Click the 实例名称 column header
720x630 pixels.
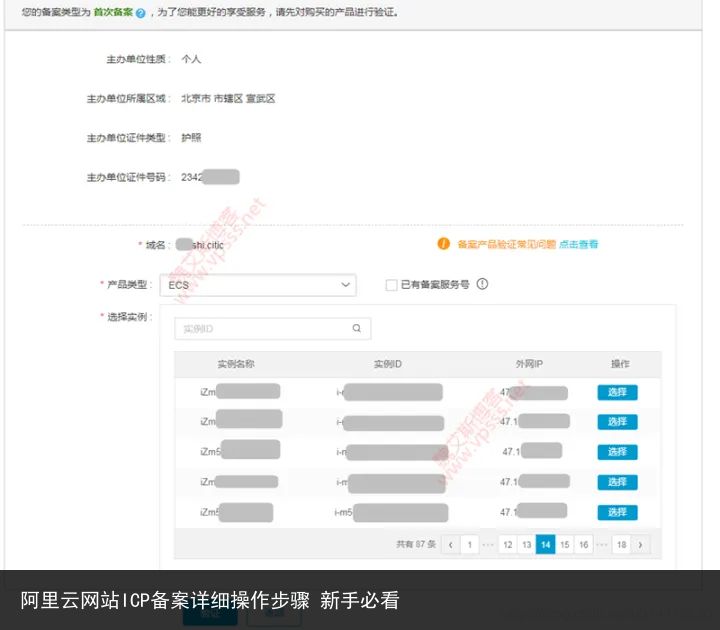click(236, 364)
